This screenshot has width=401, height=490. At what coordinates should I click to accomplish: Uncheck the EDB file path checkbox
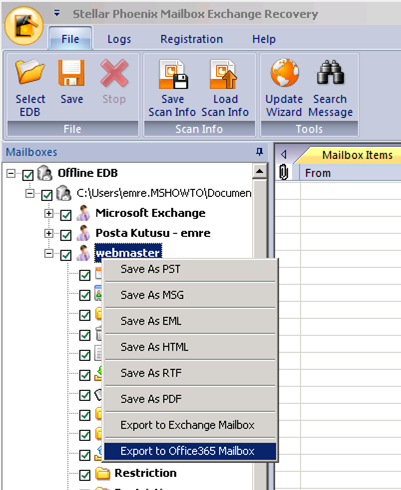coord(47,195)
